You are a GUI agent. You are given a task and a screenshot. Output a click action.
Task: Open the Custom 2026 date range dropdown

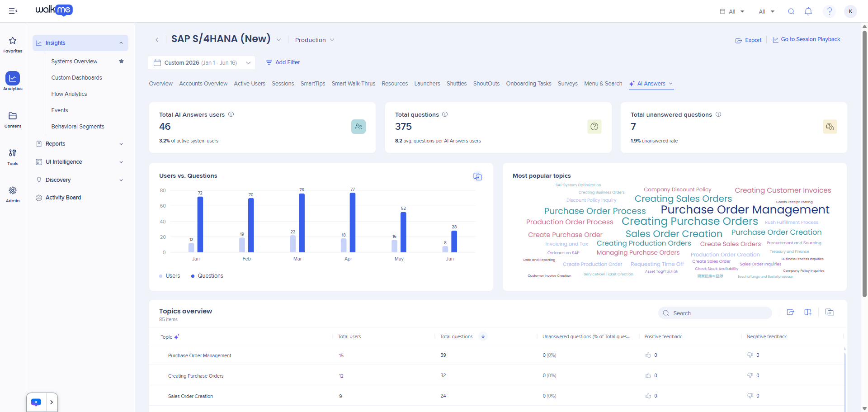pos(202,63)
